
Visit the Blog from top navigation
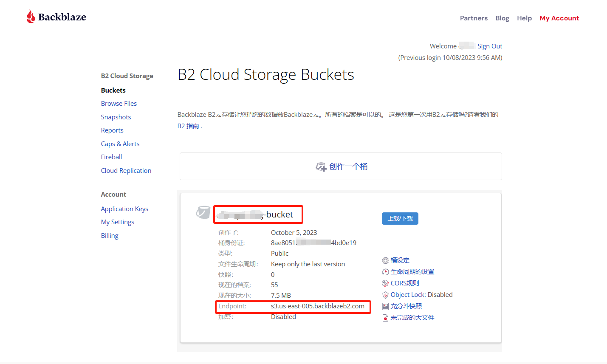click(502, 18)
